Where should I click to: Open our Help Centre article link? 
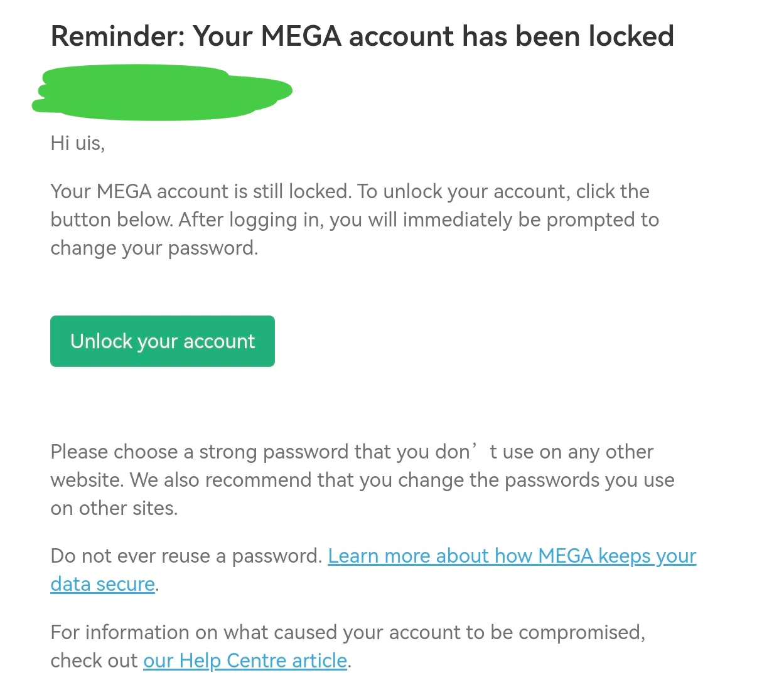pos(245,661)
